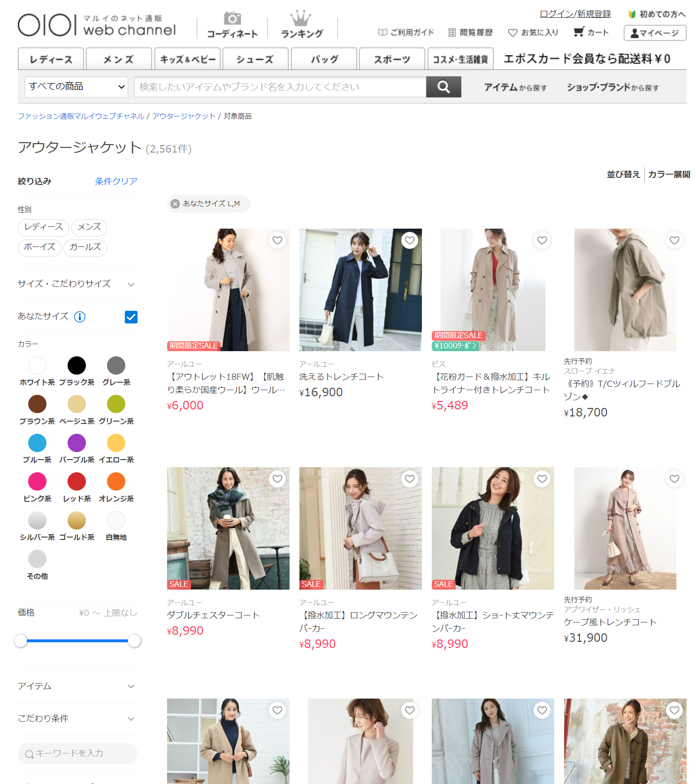The image size is (696, 784).
Task: Open the すべての商品 category dropdown
Action: pos(76,87)
